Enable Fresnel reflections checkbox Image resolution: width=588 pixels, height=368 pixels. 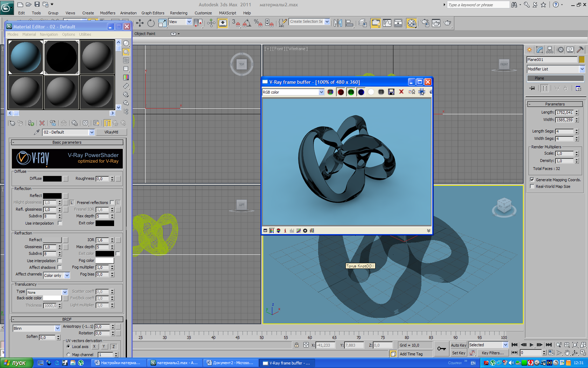[112, 202]
